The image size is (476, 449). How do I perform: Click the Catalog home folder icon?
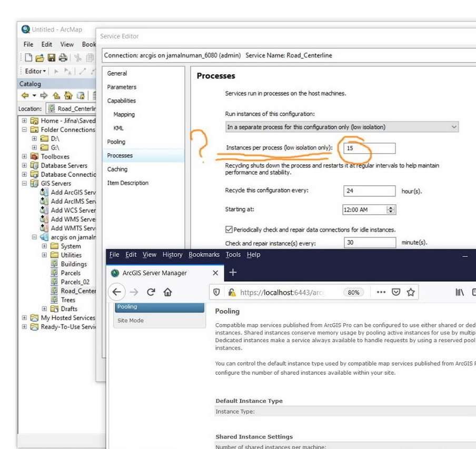tap(68, 96)
